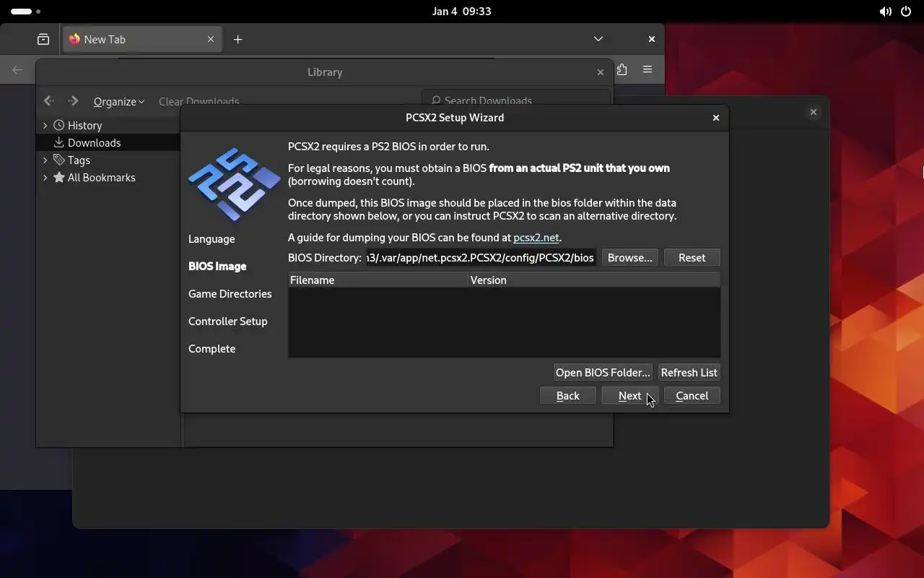The height and width of the screenshot is (578, 924).
Task: Go Back in the PCSX2 wizard
Action: coord(567,395)
